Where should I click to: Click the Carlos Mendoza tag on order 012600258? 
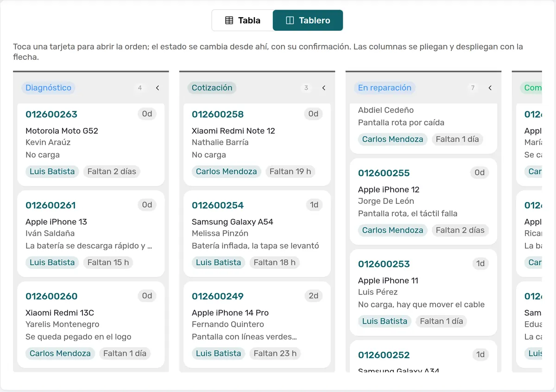click(227, 171)
